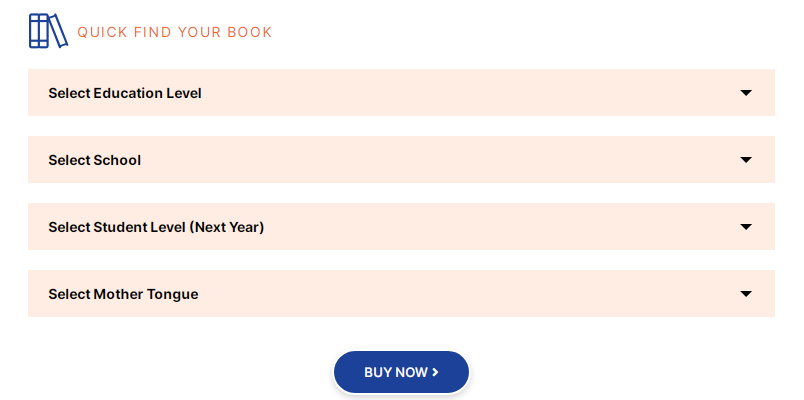Click the word "School" in second selector
This screenshot has width=804, height=400.
coord(117,160)
